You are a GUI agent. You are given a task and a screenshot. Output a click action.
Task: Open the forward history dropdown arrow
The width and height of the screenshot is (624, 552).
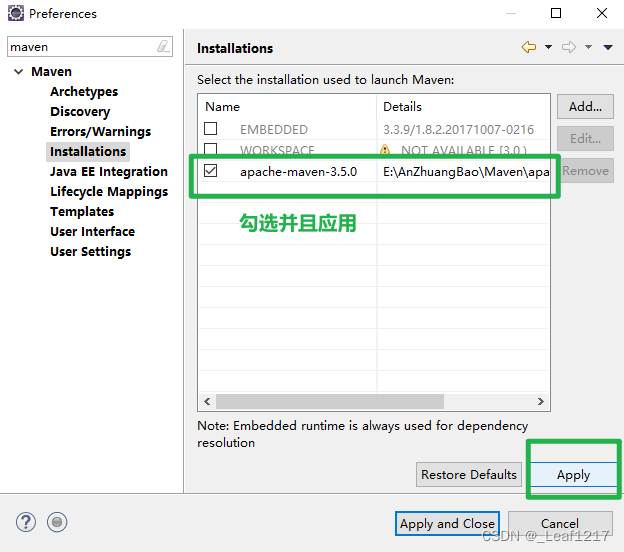(x=588, y=47)
